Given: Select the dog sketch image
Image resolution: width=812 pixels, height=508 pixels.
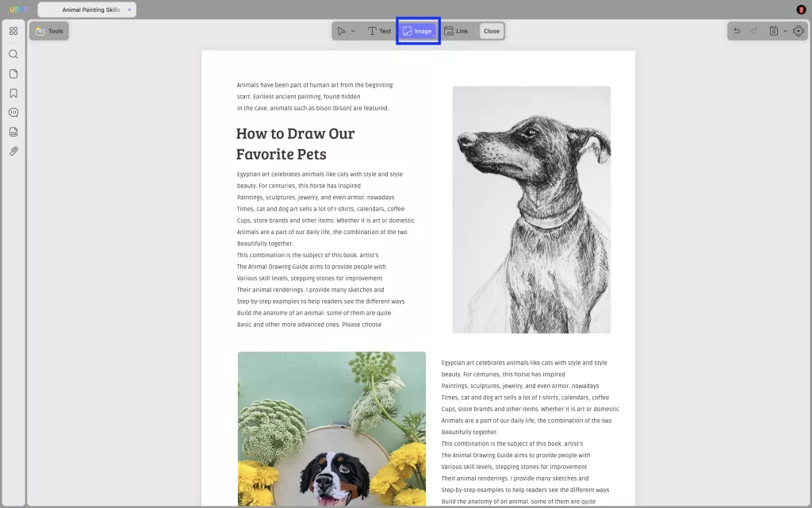Looking at the screenshot, I should click(x=531, y=210).
